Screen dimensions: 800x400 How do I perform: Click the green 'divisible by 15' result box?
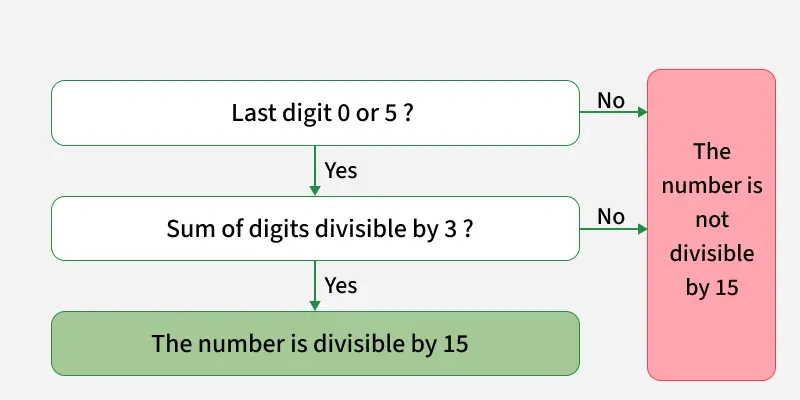315,344
